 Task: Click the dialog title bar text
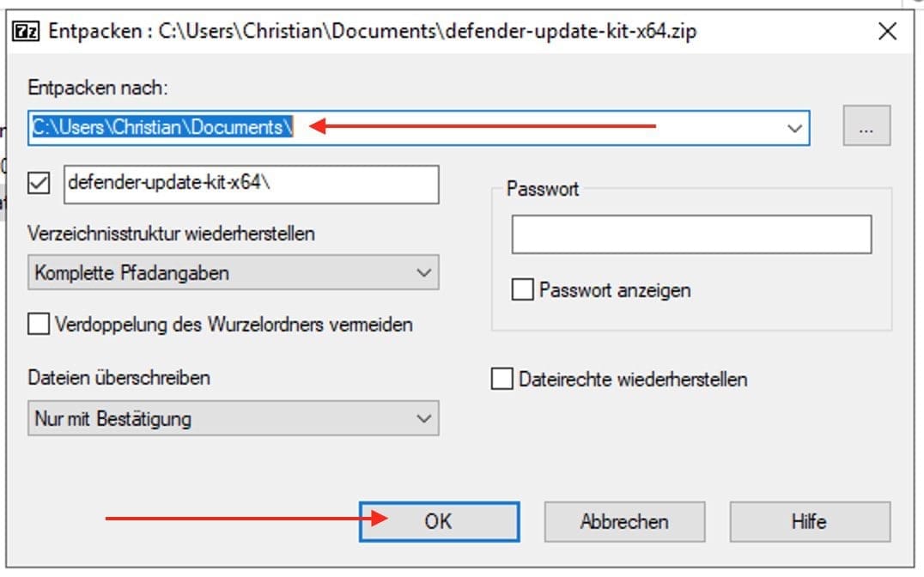coord(373,33)
